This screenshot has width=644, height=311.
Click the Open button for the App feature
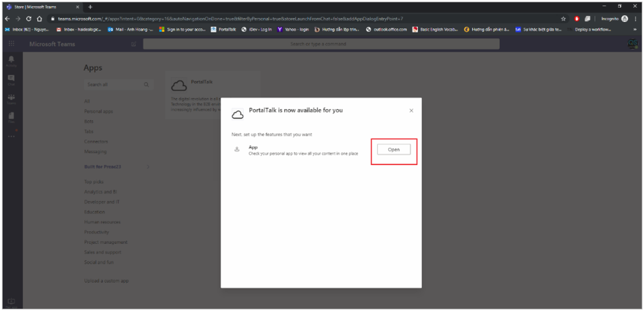click(x=394, y=150)
